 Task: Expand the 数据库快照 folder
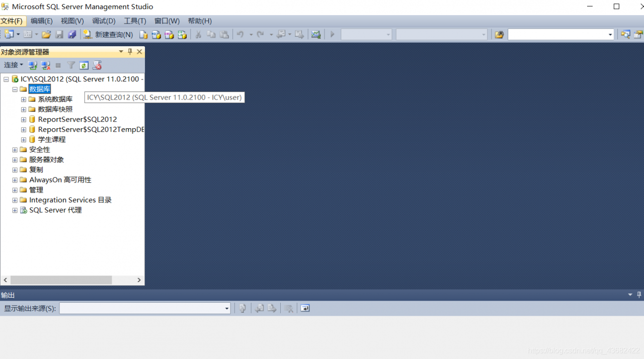[x=24, y=110]
